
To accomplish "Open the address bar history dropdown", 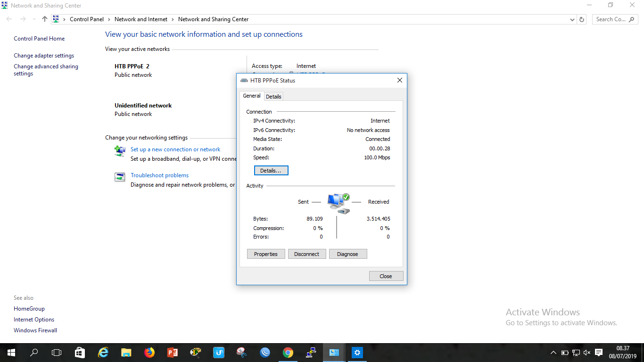I will pyautogui.click(x=572, y=19).
